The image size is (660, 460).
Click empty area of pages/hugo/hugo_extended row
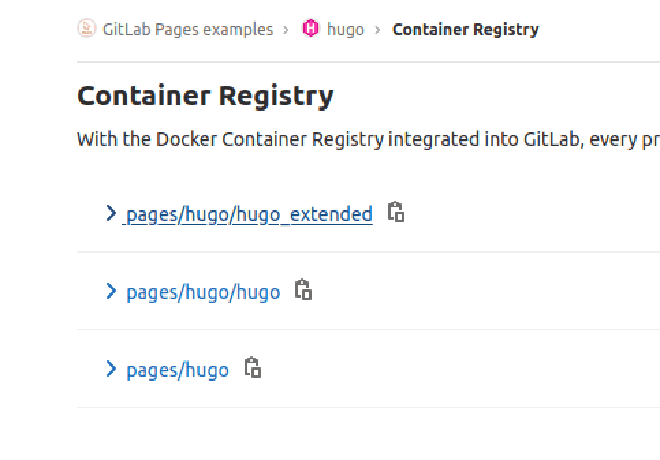coord(530,213)
